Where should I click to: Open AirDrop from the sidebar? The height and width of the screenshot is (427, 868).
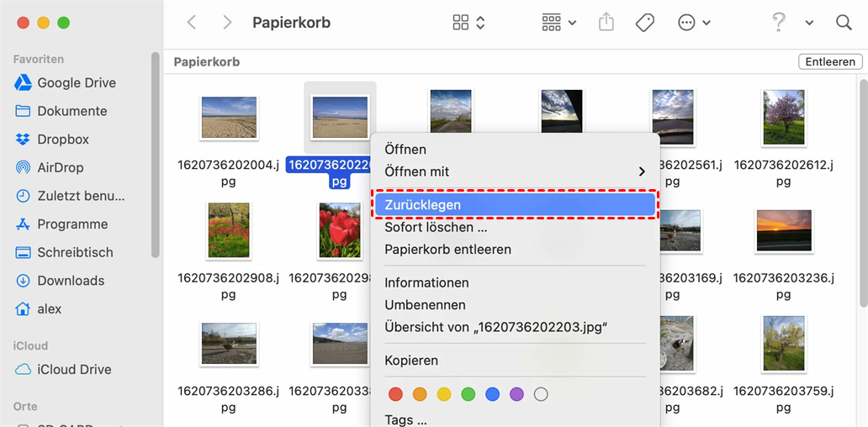pos(60,167)
